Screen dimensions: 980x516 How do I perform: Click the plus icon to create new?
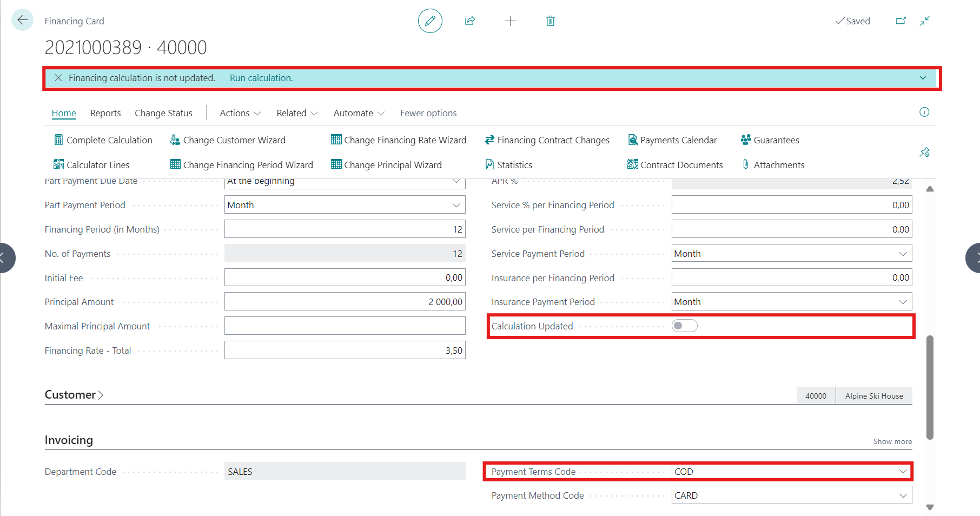tap(510, 21)
